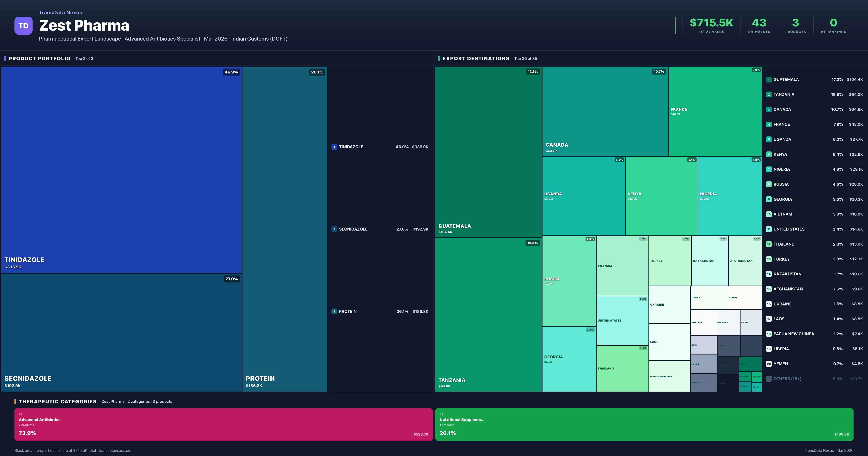Click the Product Portfolio section header
Screen dimensions: 868x456
39,58
